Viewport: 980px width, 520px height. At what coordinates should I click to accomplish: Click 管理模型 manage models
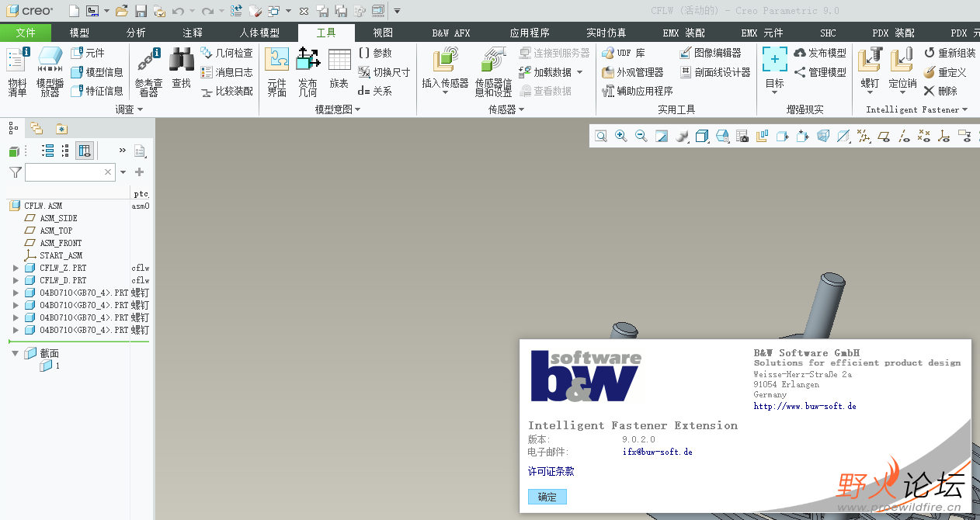point(820,72)
